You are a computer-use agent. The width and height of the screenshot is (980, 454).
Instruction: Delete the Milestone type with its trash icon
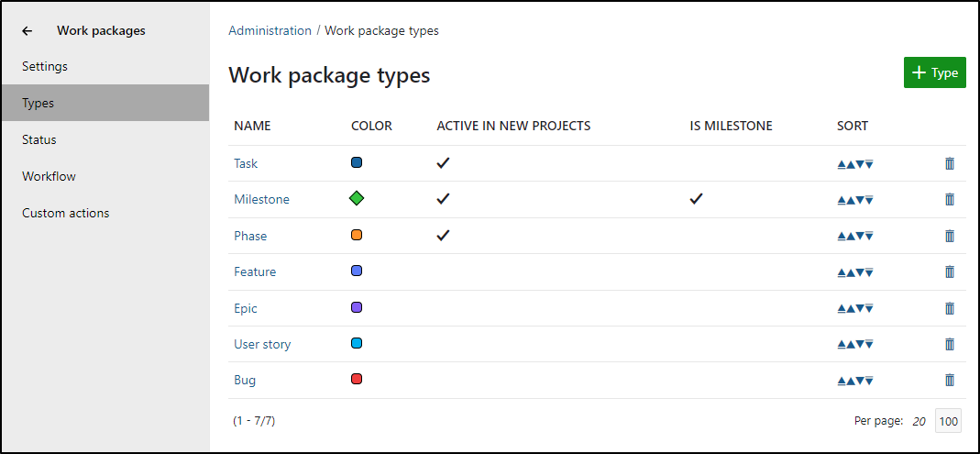[x=950, y=200]
